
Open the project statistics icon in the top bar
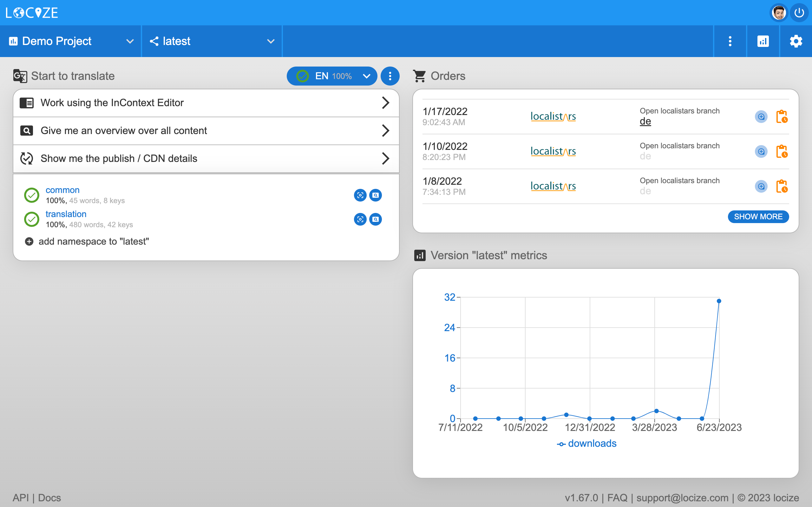coord(763,41)
